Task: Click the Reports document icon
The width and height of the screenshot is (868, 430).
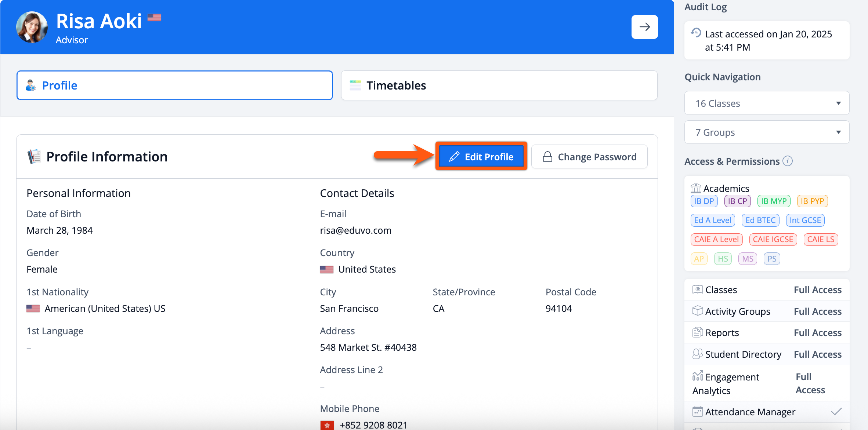Action: (x=697, y=332)
